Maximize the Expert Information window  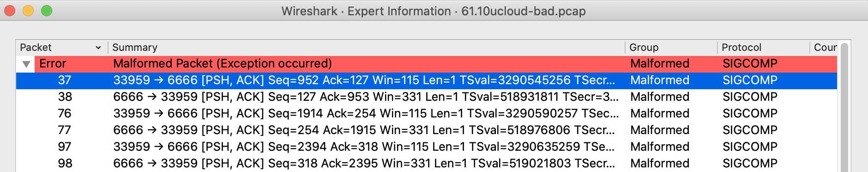click(x=47, y=11)
